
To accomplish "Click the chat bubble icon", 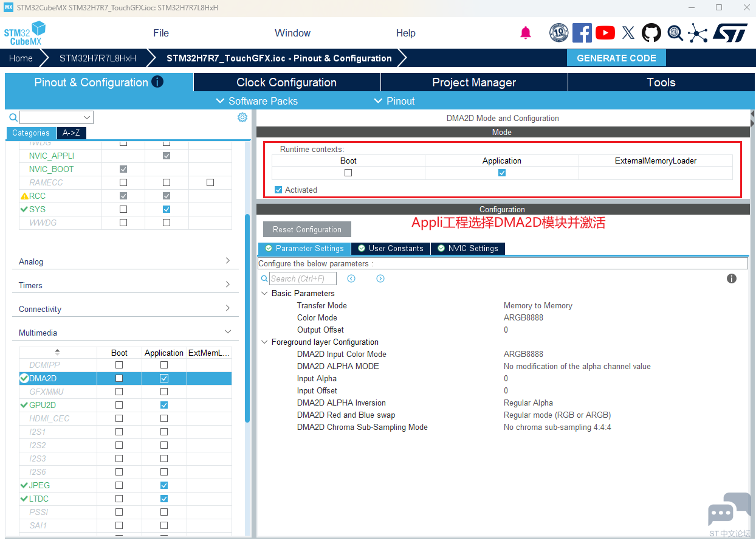I will (729, 510).
